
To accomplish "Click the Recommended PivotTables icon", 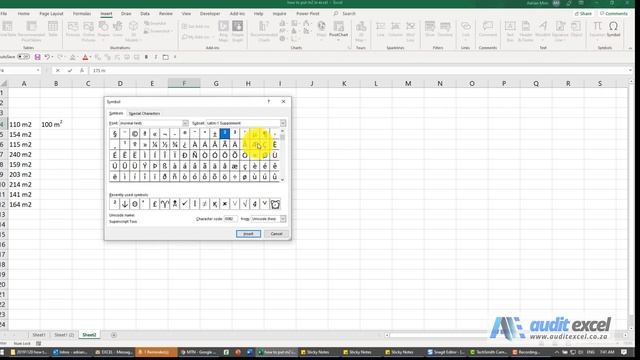I will click(31, 31).
